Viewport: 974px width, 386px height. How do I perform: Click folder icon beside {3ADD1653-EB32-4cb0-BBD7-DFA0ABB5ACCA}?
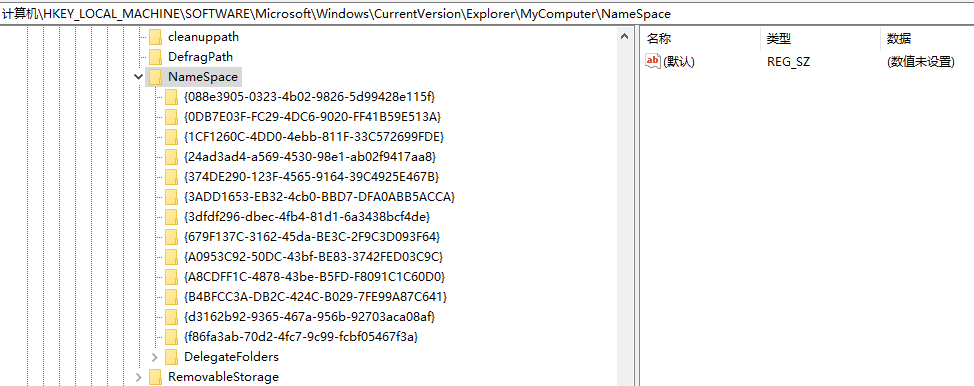click(171, 197)
